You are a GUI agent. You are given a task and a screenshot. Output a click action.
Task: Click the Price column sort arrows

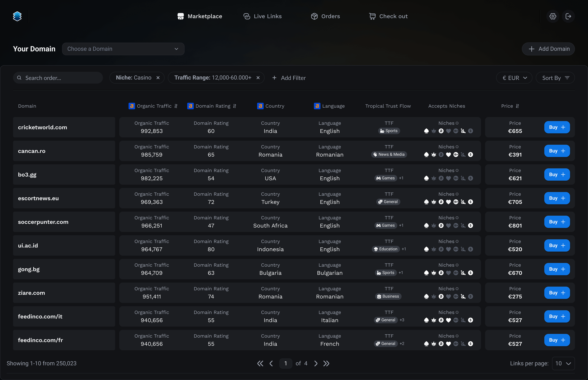click(517, 106)
